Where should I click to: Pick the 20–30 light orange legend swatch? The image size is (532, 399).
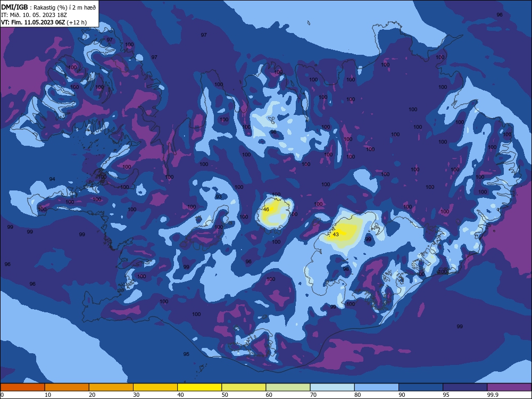[x=111, y=387]
